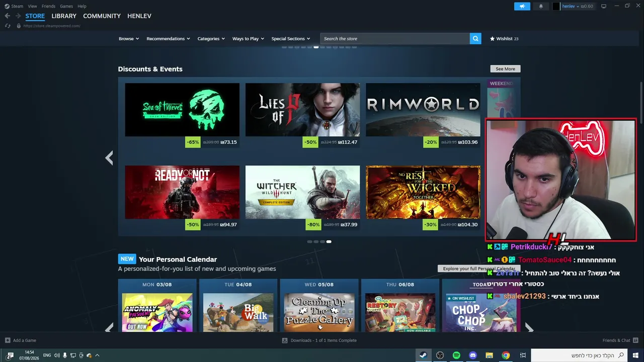Open File Explorer from the taskbar
Screen dimensions: 644x362
[489, 355]
